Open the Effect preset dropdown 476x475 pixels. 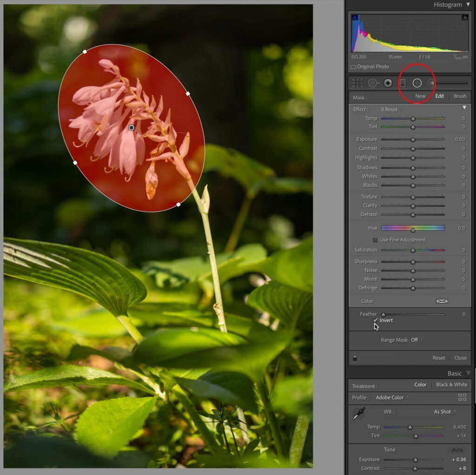coord(391,109)
